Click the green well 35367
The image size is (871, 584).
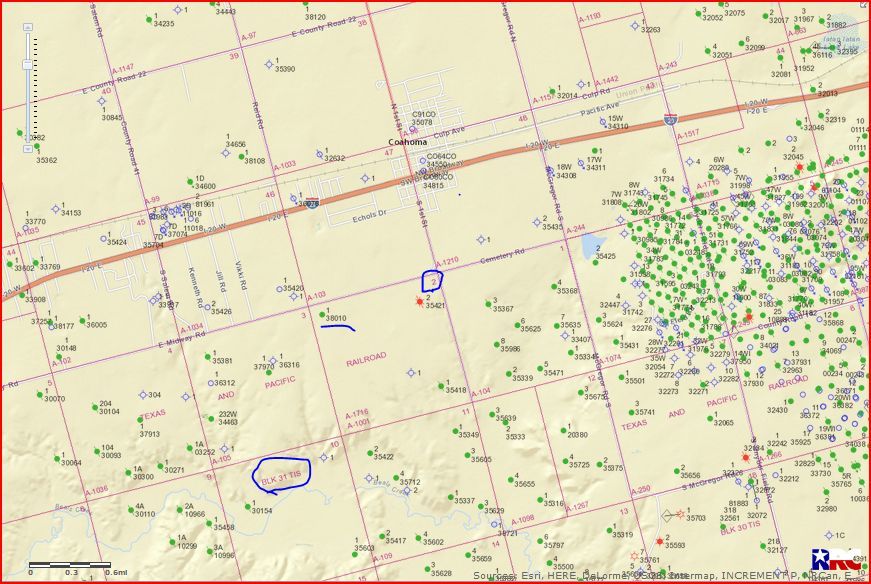(488, 304)
